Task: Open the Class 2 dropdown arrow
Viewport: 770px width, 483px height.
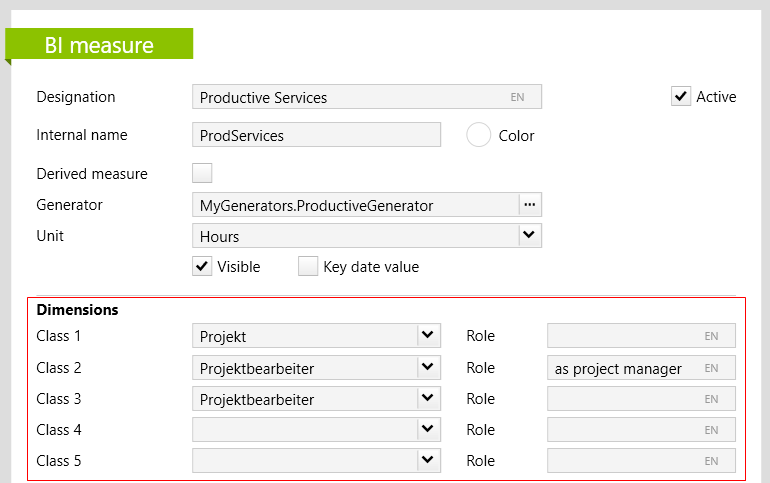Action: [x=428, y=368]
